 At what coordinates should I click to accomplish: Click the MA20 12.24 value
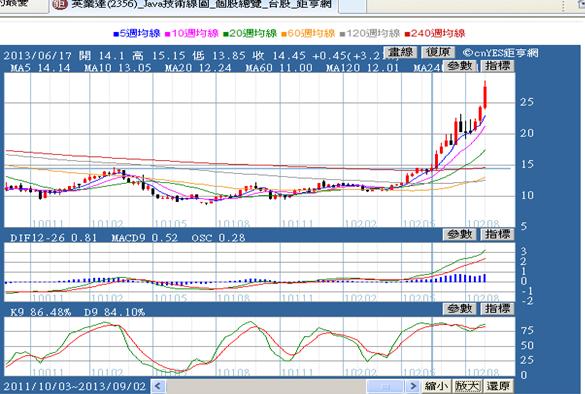tap(198, 68)
